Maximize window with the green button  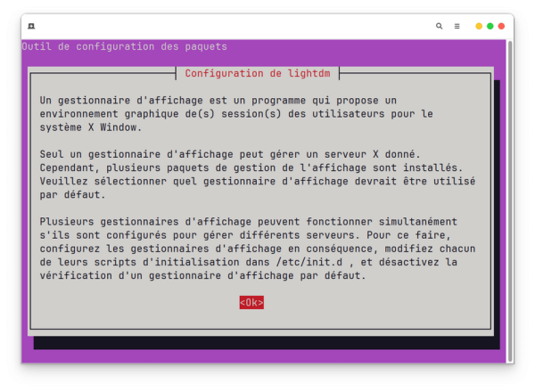pyautogui.click(x=490, y=27)
